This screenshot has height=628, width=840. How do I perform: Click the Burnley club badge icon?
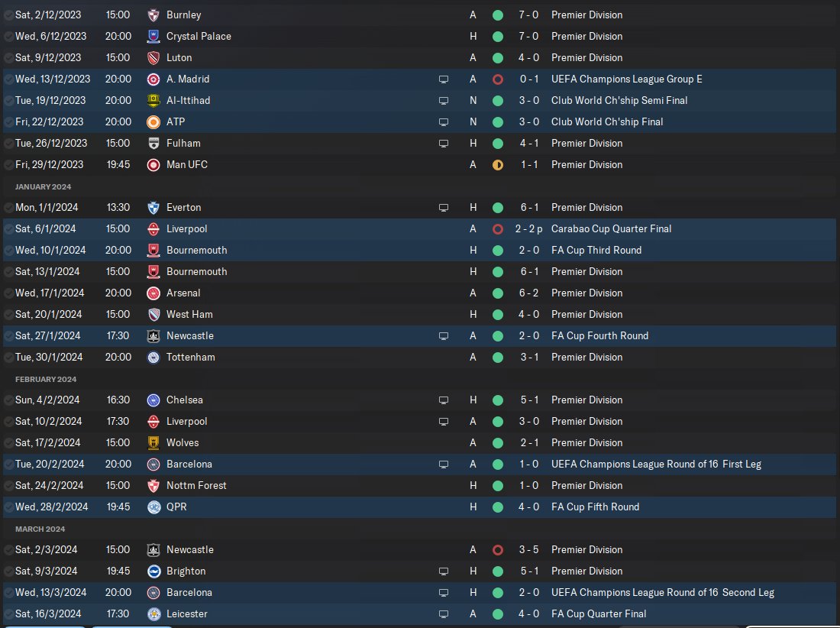pos(153,15)
